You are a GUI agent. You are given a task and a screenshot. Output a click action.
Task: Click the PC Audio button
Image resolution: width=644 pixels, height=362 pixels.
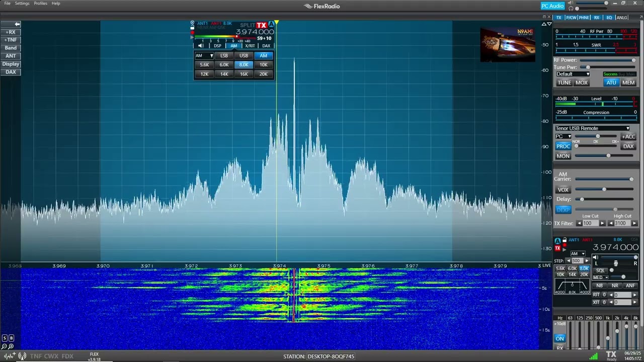pos(552,6)
